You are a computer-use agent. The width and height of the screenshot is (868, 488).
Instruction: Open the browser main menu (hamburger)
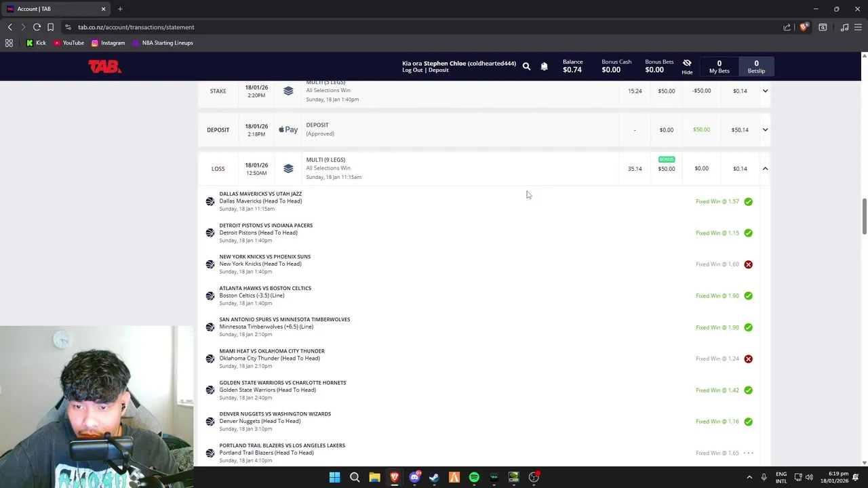point(858,27)
